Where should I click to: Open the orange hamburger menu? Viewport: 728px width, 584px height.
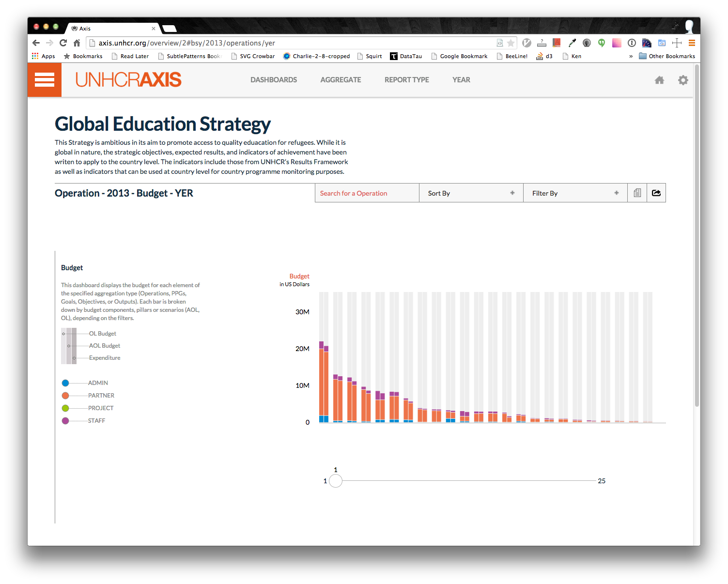[x=45, y=80]
